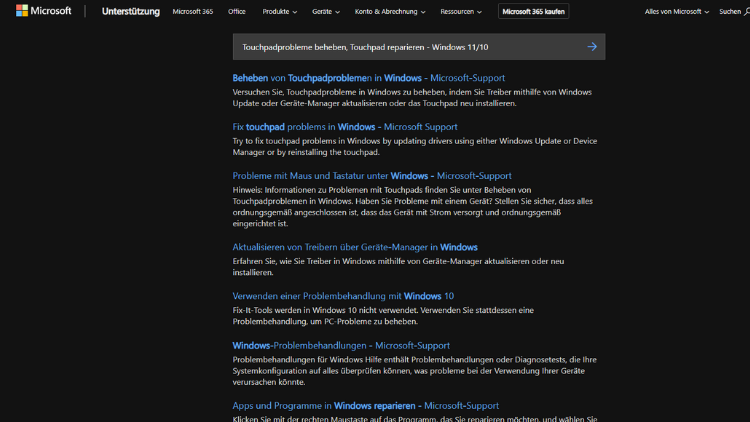Viewport: 750px width, 422px height.
Task: Open Apps und Programme in Windows reparieren
Action: [x=365, y=405]
